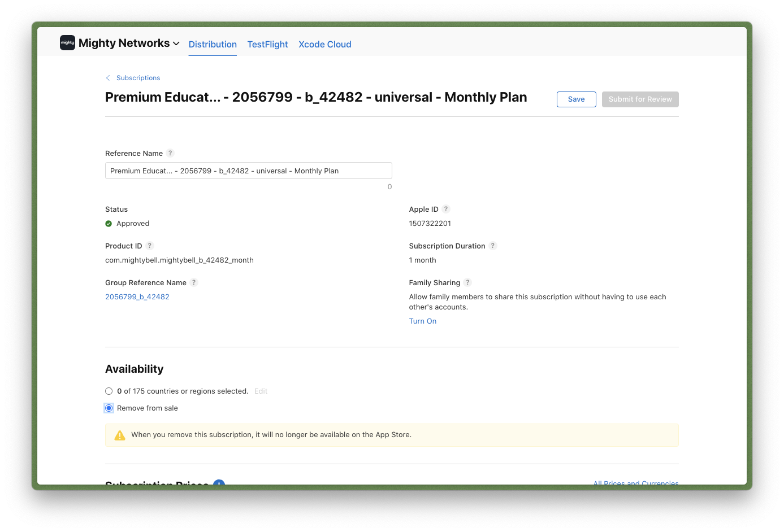This screenshot has width=784, height=532.
Task: Open the Product ID help tooltip
Action: [x=149, y=246]
